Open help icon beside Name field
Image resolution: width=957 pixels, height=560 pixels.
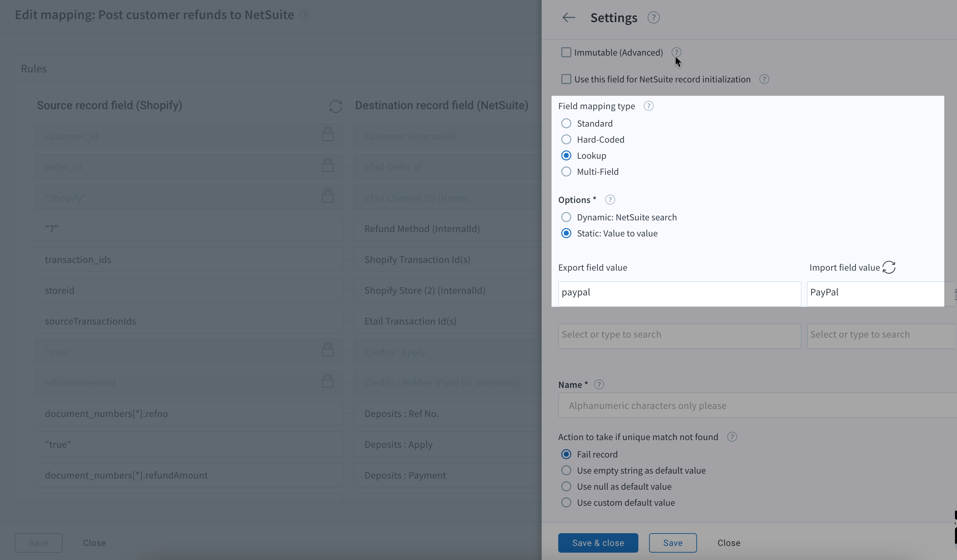tap(598, 384)
